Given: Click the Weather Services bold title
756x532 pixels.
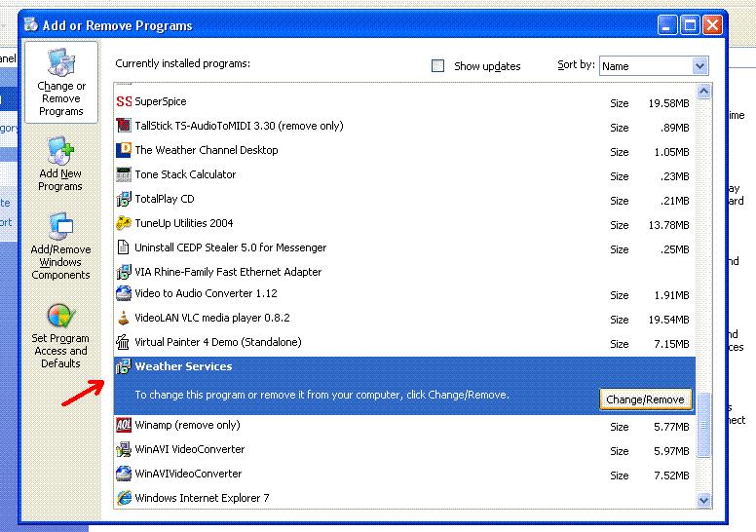Looking at the screenshot, I should click(184, 366).
